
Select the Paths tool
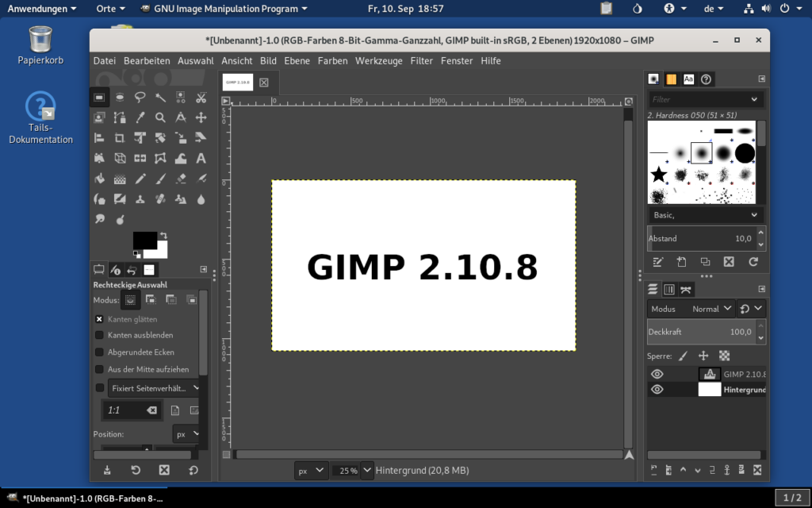(120, 117)
